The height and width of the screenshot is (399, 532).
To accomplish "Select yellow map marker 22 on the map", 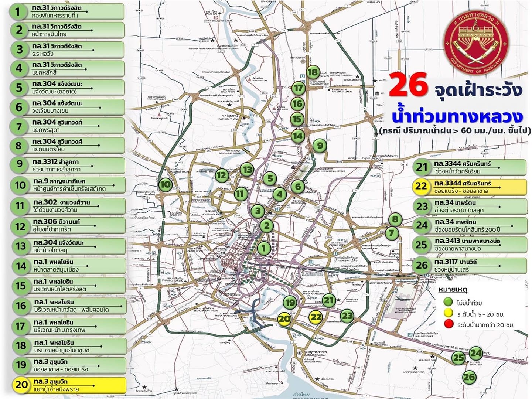I will (316, 317).
